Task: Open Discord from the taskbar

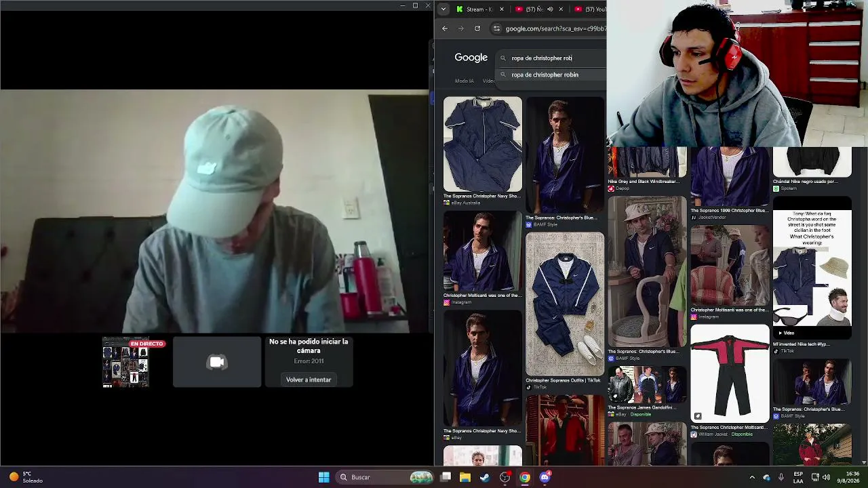Action: pyautogui.click(x=545, y=477)
